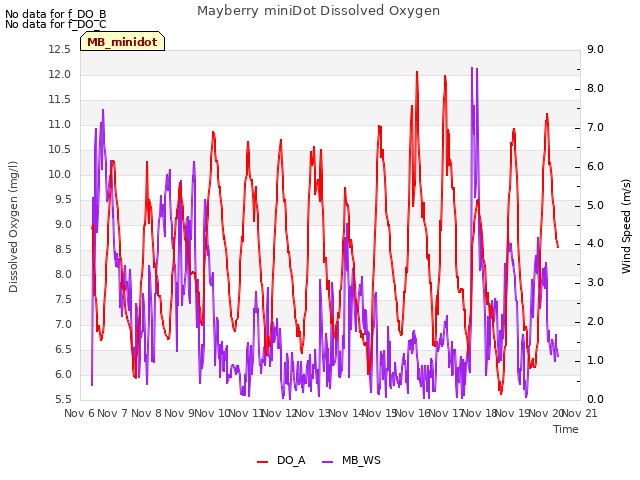Click the chart title Mayberry miniDot Dissolved Oxygen
The image size is (640, 480).
[x=318, y=11]
